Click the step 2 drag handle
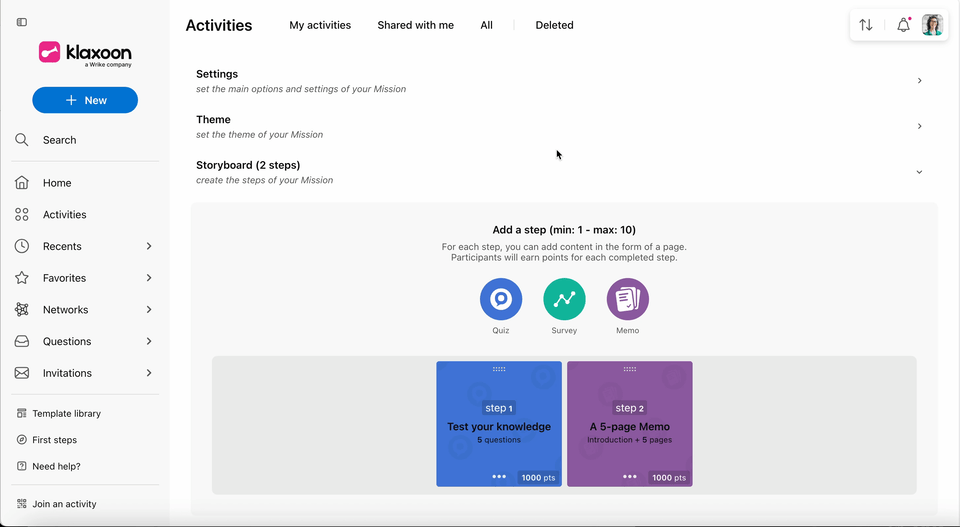 click(629, 369)
